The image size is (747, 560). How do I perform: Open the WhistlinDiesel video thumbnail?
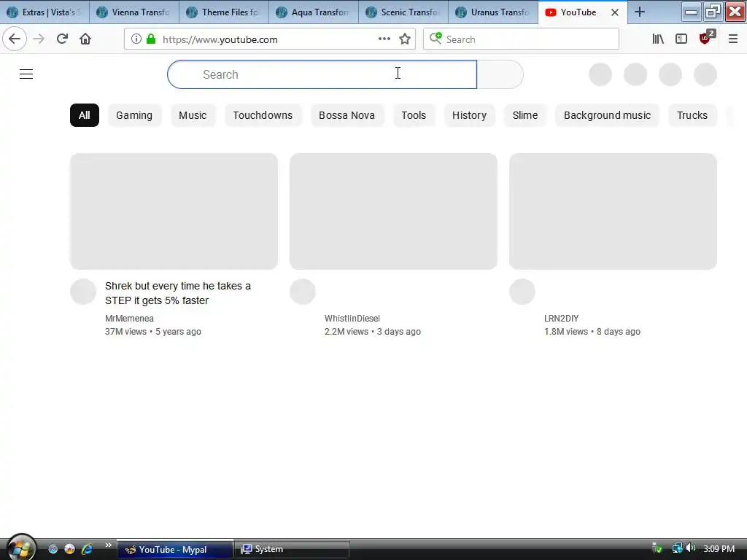[393, 211]
